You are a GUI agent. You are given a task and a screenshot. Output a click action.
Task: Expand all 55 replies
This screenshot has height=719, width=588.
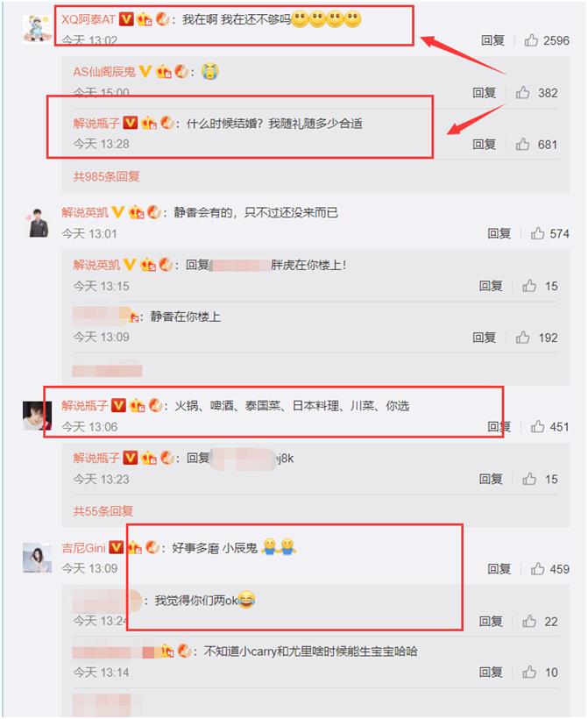coord(103,511)
